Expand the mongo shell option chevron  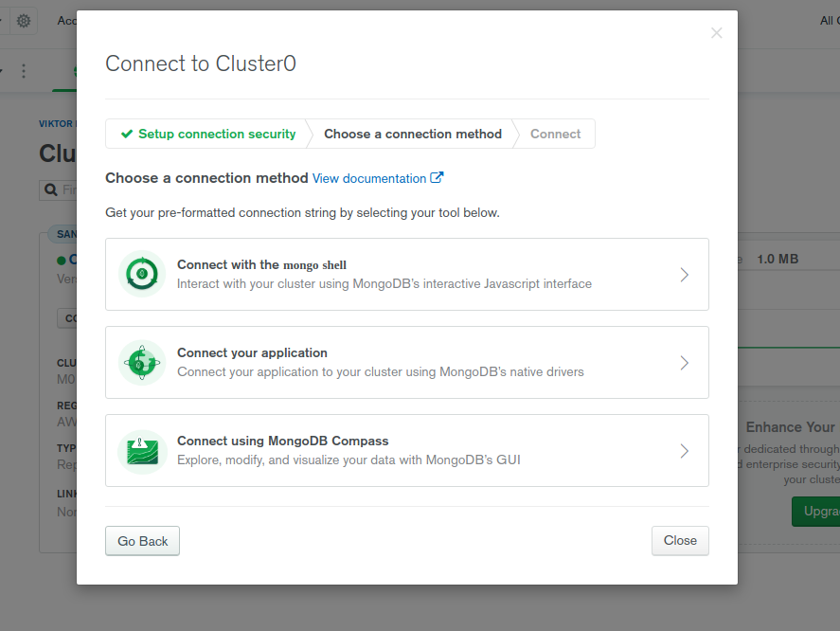[x=684, y=275]
